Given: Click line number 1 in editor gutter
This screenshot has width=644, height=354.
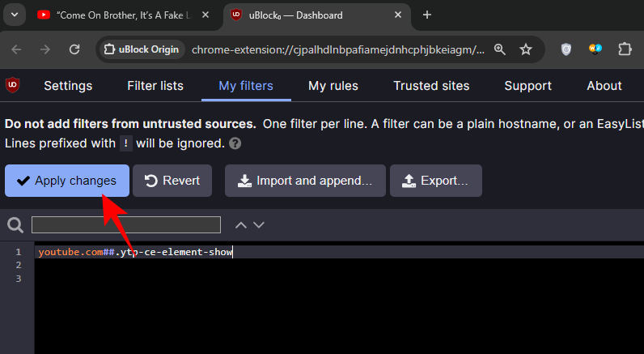Looking at the screenshot, I should tap(19, 252).
